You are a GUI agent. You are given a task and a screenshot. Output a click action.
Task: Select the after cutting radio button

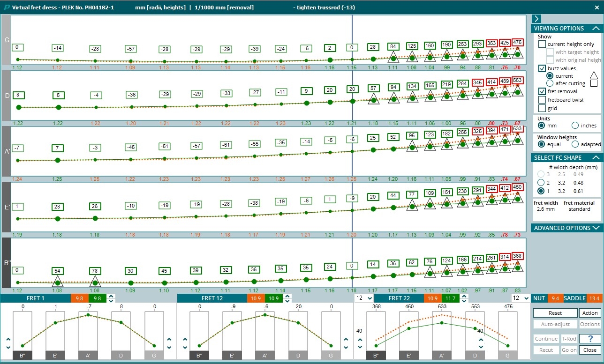[550, 83]
